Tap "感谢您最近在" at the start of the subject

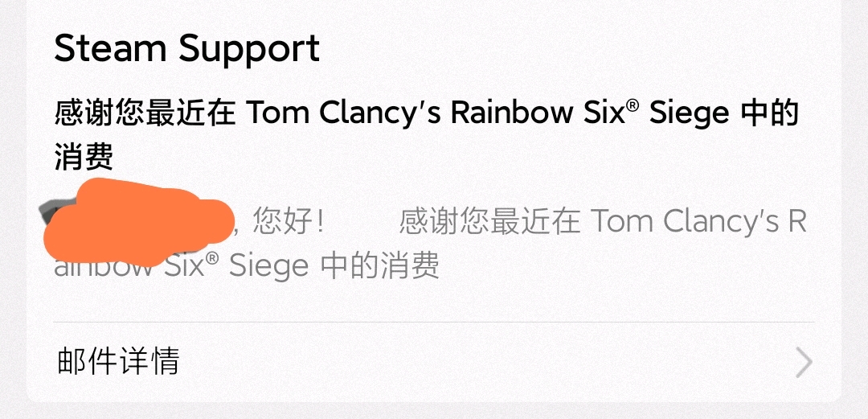pyautogui.click(x=145, y=113)
